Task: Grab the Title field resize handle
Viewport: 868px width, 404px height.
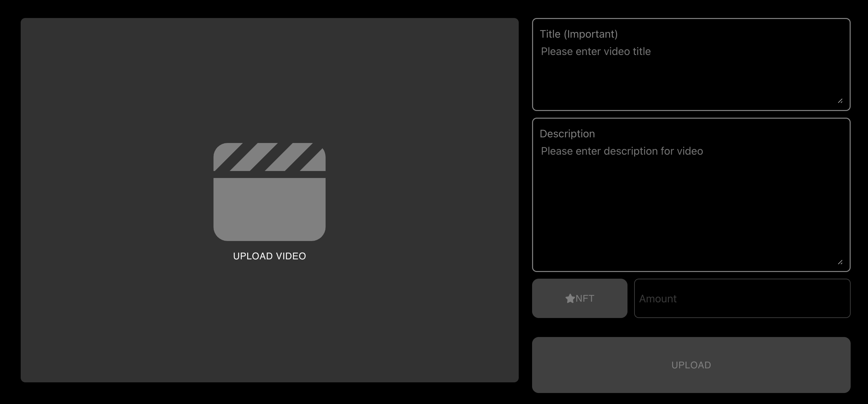Action: pyautogui.click(x=840, y=101)
